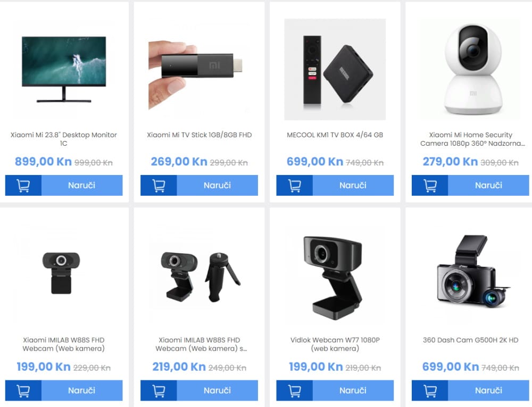
Task: Select Naruči under MECOOL KM1 TV BOX
Action: coord(353,185)
